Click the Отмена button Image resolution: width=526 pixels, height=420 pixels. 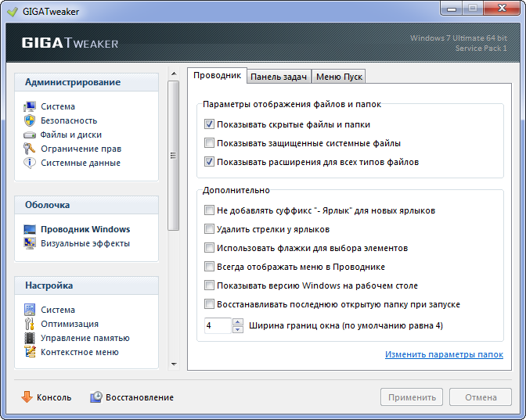[x=481, y=397]
